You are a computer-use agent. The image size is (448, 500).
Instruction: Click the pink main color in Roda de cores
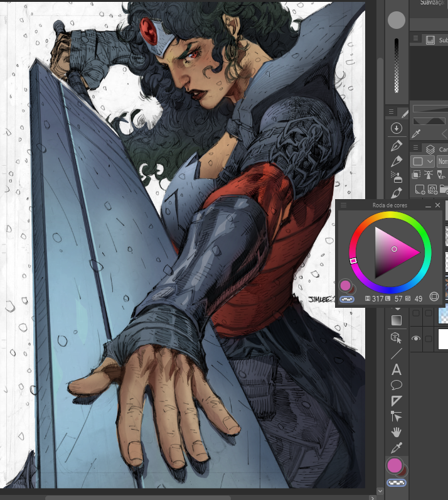click(345, 285)
